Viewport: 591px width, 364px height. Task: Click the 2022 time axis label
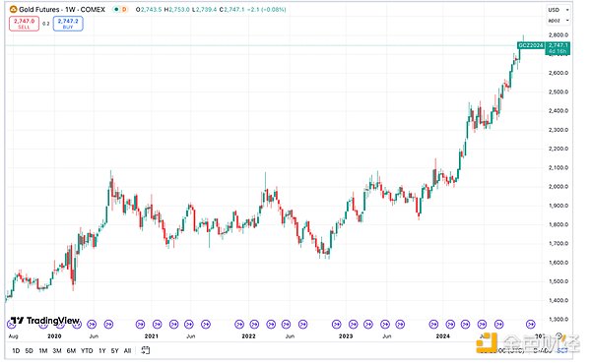[249, 335]
